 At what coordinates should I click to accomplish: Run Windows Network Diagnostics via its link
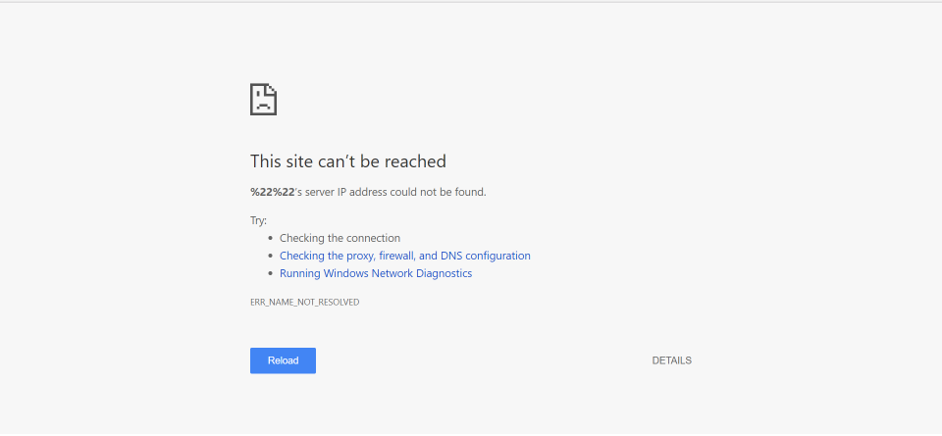click(x=375, y=273)
